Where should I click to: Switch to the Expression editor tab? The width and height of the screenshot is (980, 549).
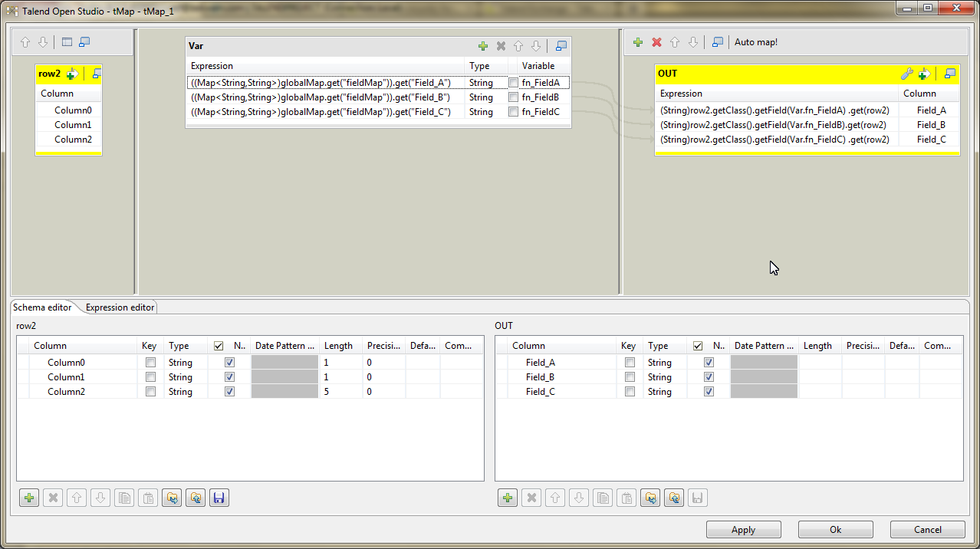(x=119, y=307)
